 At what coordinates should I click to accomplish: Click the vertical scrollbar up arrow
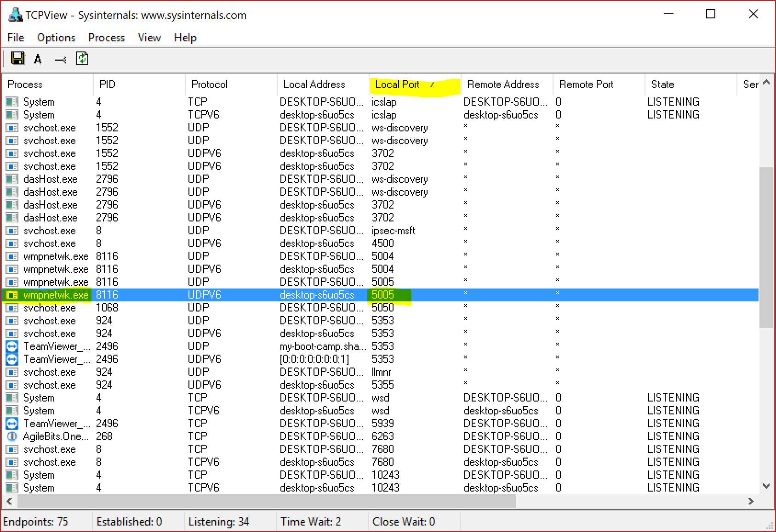pos(766,83)
